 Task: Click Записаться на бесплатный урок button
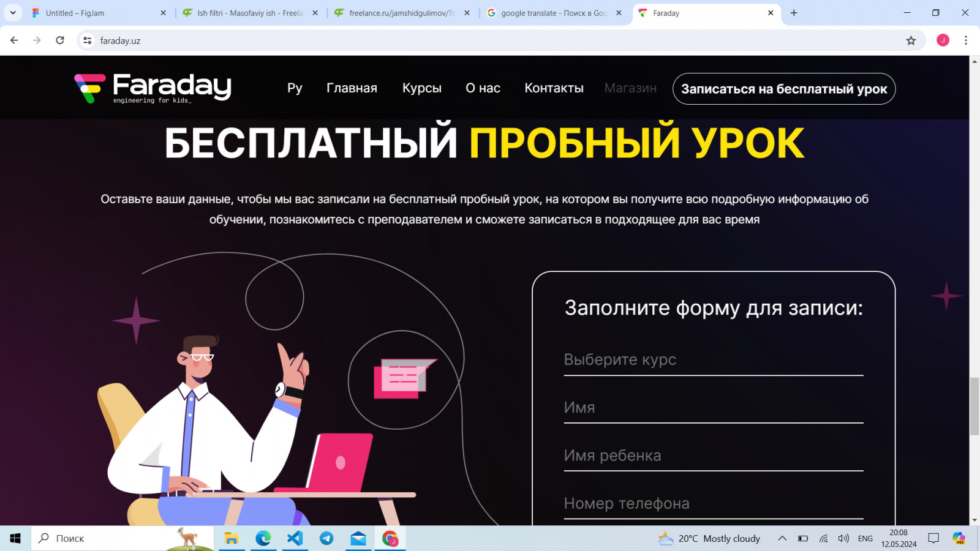click(784, 89)
